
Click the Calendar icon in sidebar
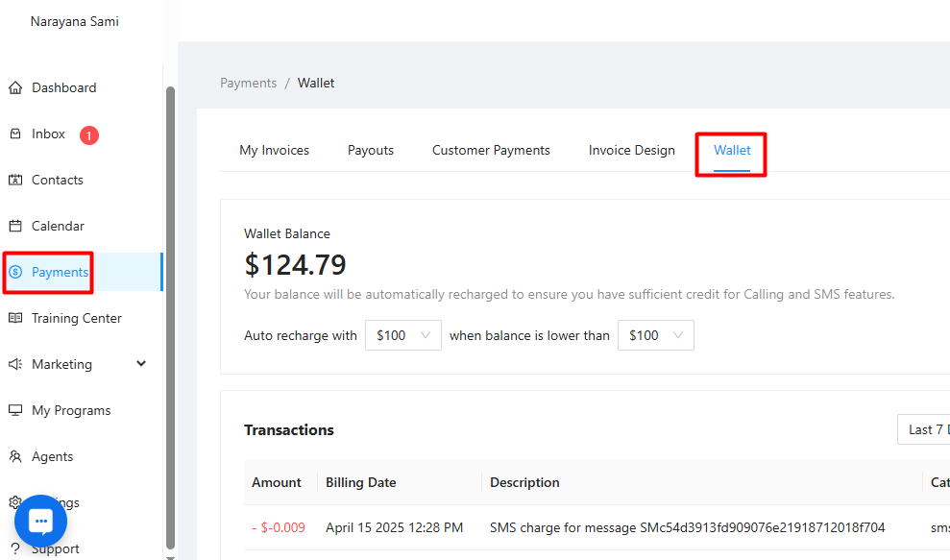(x=15, y=227)
